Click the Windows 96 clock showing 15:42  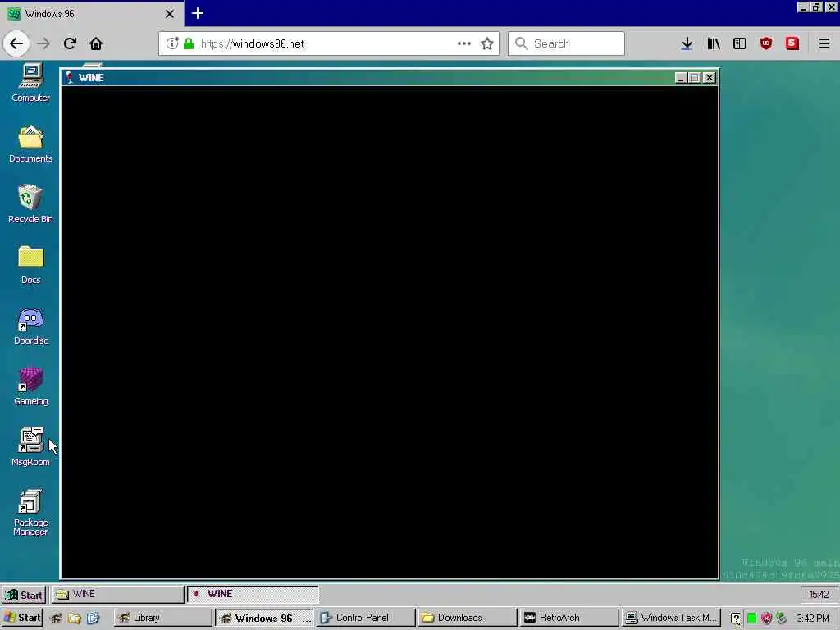tap(819, 594)
